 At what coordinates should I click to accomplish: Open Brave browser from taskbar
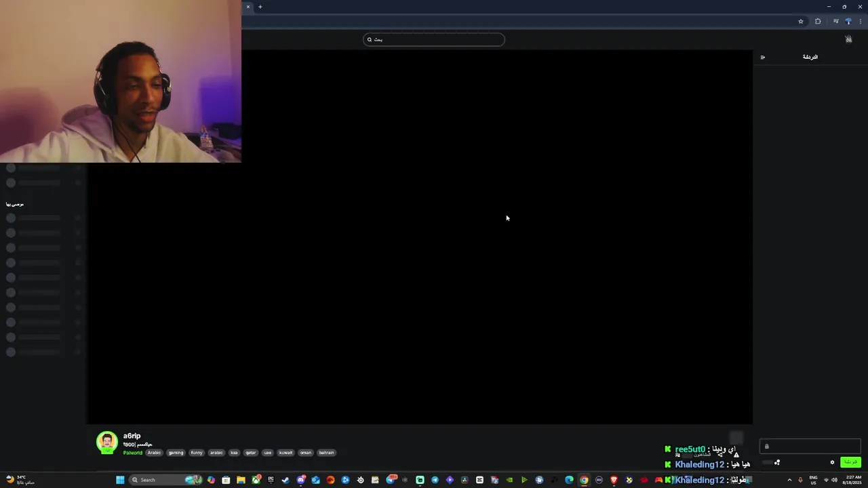click(614, 480)
